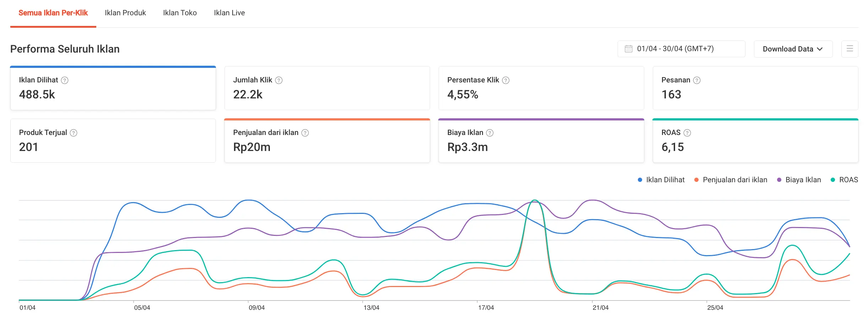Toggle the Iklan Dilihat metric card
The height and width of the screenshot is (324, 868).
click(113, 88)
